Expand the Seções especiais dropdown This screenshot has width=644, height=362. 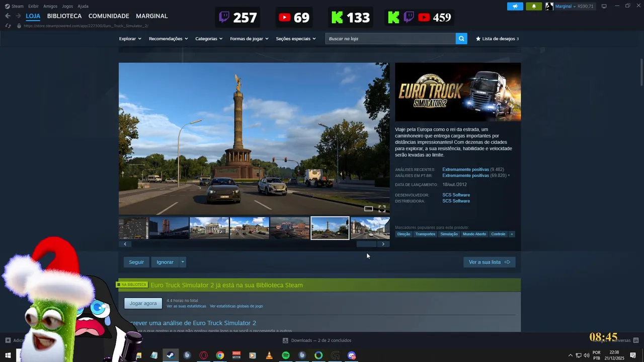296,39
